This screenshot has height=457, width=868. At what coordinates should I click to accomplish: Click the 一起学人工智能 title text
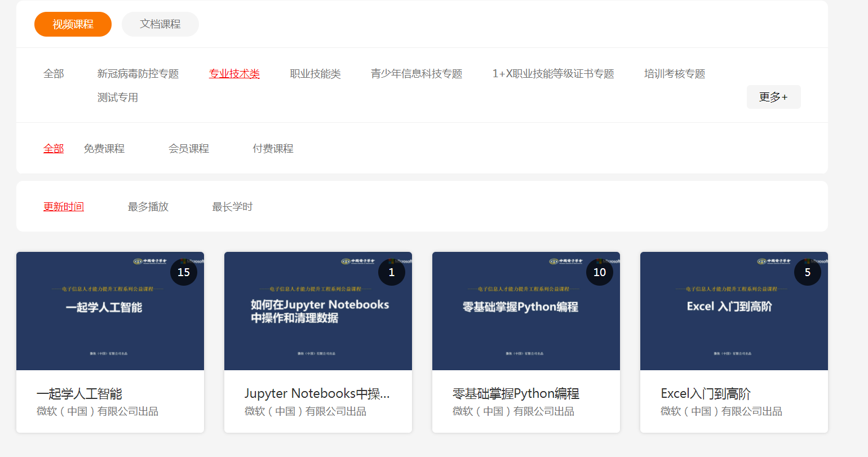click(79, 393)
